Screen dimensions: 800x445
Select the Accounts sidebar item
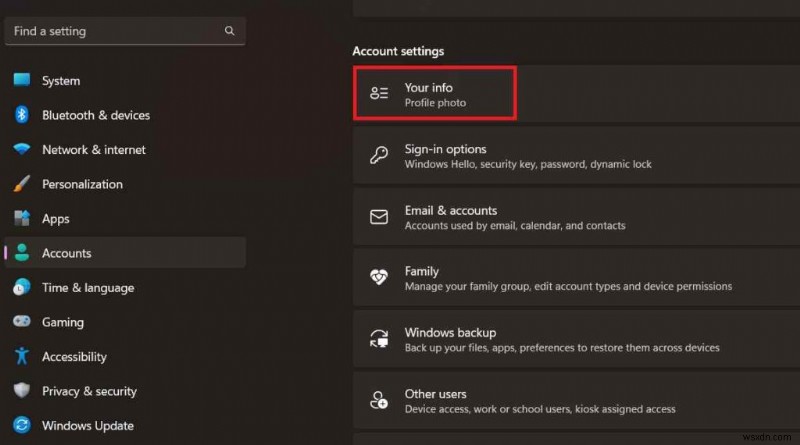(x=125, y=253)
